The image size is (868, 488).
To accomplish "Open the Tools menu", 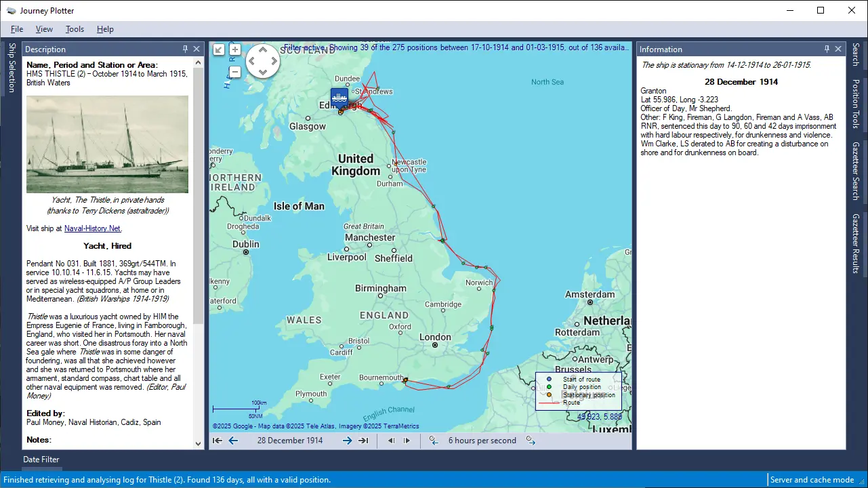I will click(x=75, y=29).
